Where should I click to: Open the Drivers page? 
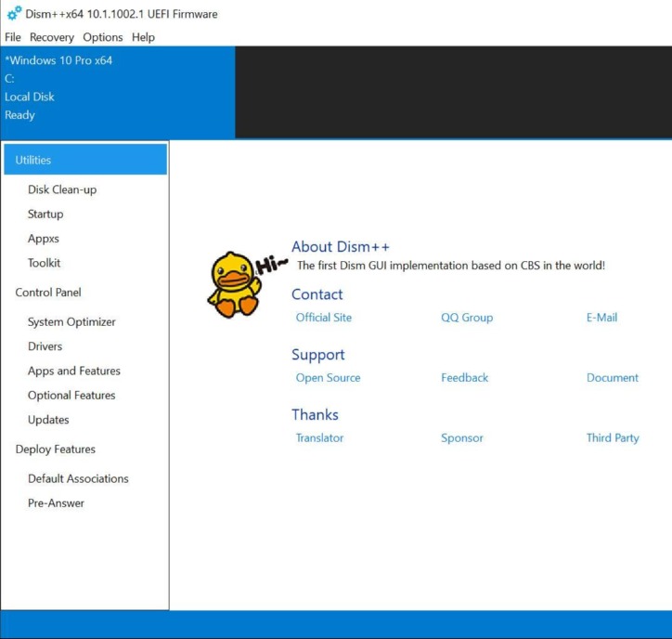point(45,346)
